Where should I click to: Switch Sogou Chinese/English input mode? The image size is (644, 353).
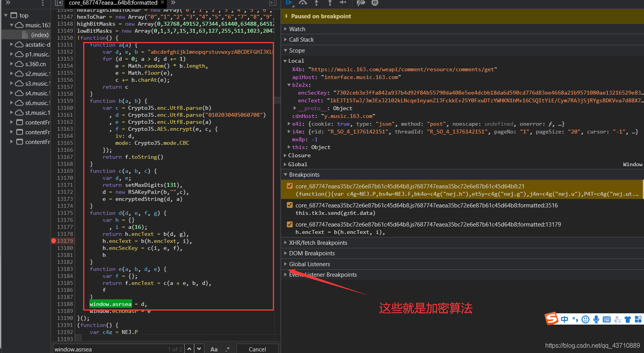[564, 320]
